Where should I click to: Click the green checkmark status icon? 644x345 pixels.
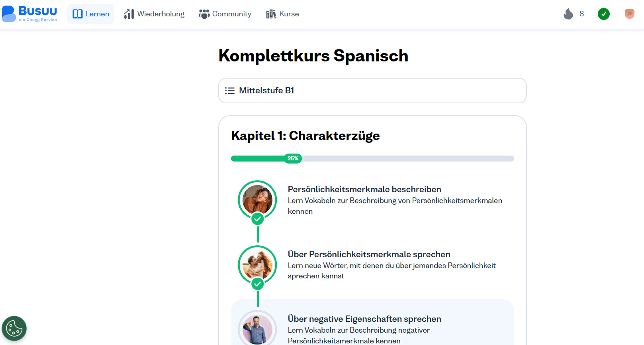tap(604, 14)
